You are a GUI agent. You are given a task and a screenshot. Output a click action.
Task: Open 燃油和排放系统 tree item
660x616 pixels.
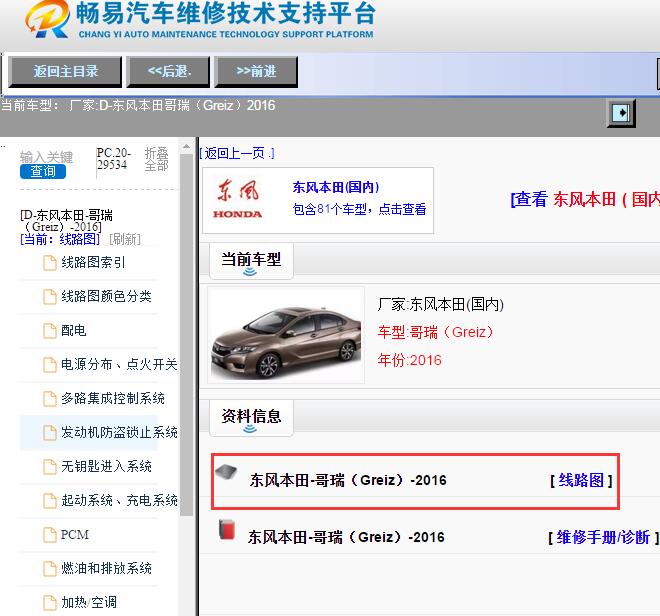tap(106, 568)
